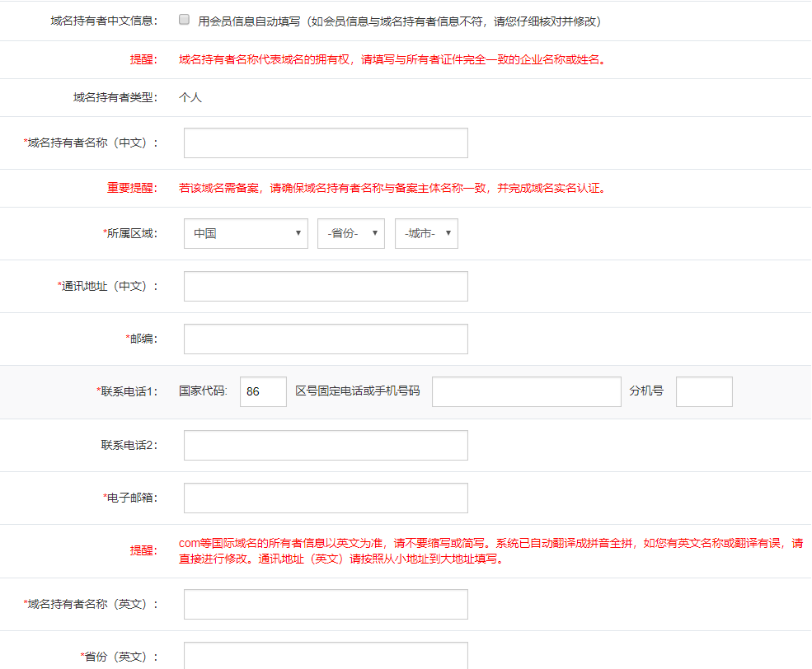Click the 邮编 postal code field
Viewport: 812px width, 669px height.
coord(326,339)
